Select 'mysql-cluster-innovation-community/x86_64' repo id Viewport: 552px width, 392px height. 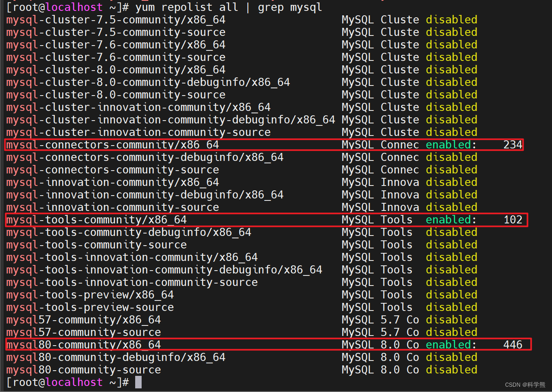click(138, 107)
